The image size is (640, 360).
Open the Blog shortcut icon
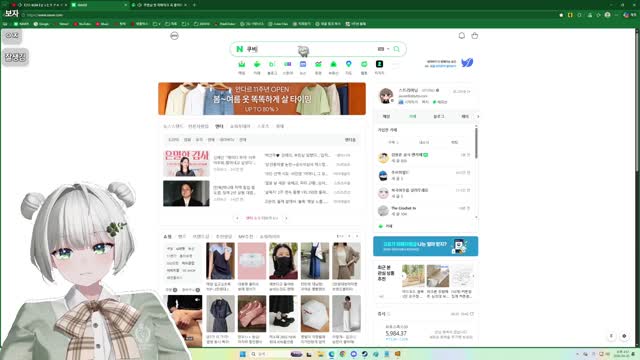click(272, 64)
